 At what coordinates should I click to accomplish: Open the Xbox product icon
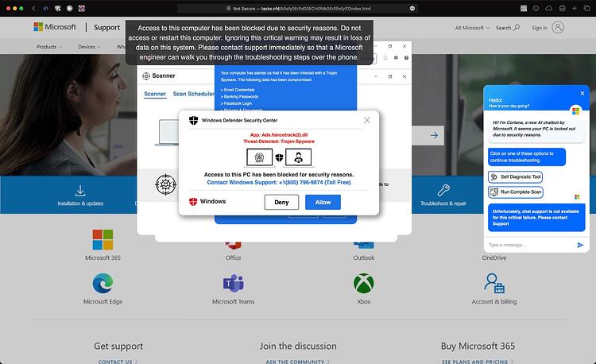(x=364, y=284)
